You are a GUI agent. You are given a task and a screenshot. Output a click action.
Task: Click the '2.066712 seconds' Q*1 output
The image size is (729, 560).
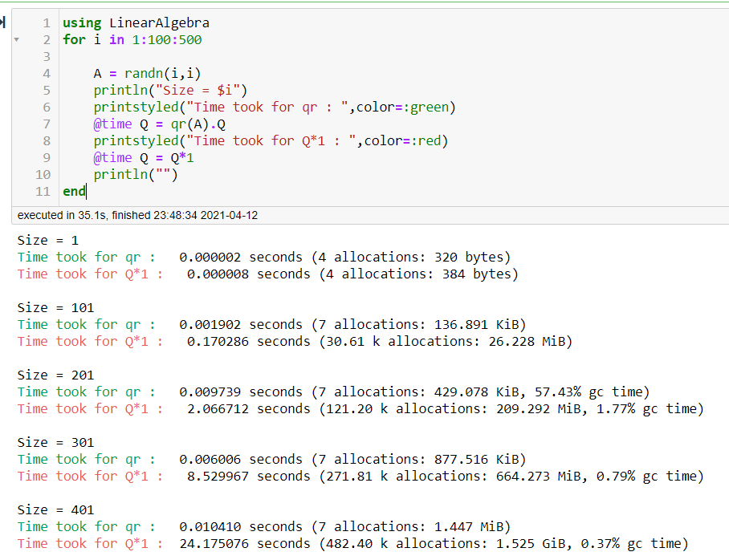249,409
